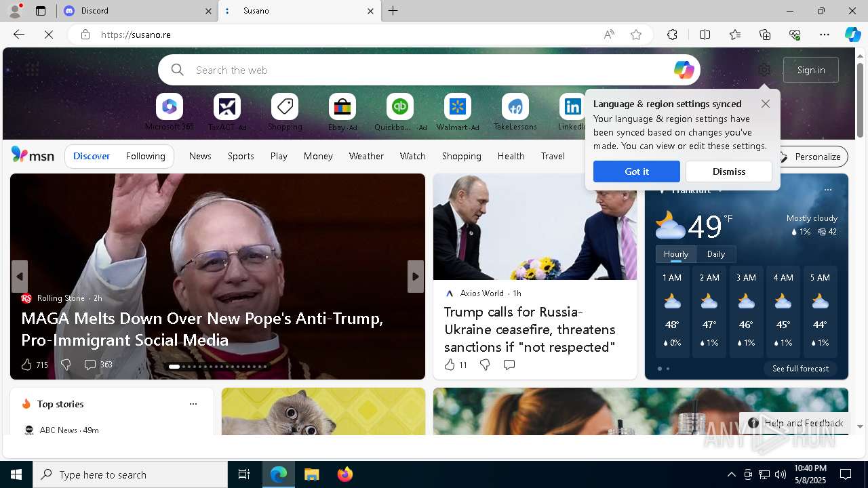The width and height of the screenshot is (868, 488).
Task: Open Tab actions menu icon
Action: pos(41,11)
